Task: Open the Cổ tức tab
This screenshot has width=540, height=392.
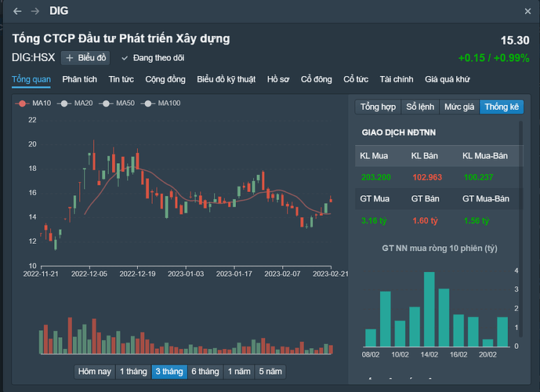Action: click(356, 79)
